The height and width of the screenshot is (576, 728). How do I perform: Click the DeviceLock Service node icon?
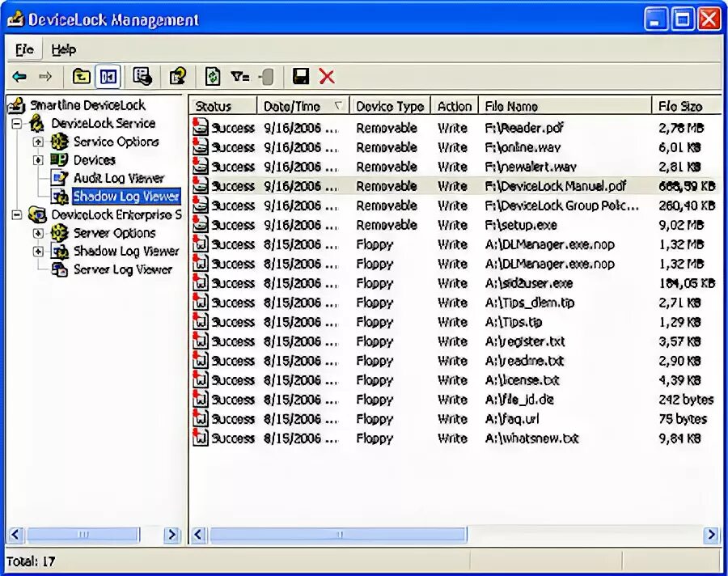(x=36, y=124)
